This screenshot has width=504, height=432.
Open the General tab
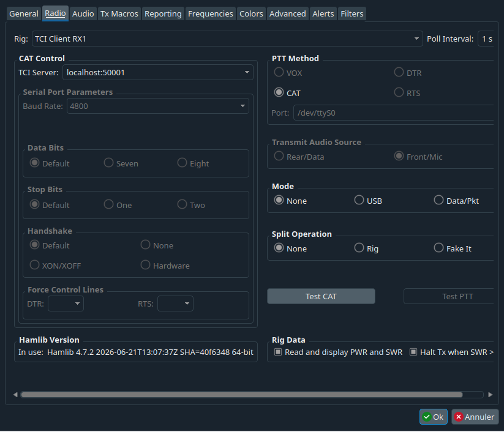(24, 14)
